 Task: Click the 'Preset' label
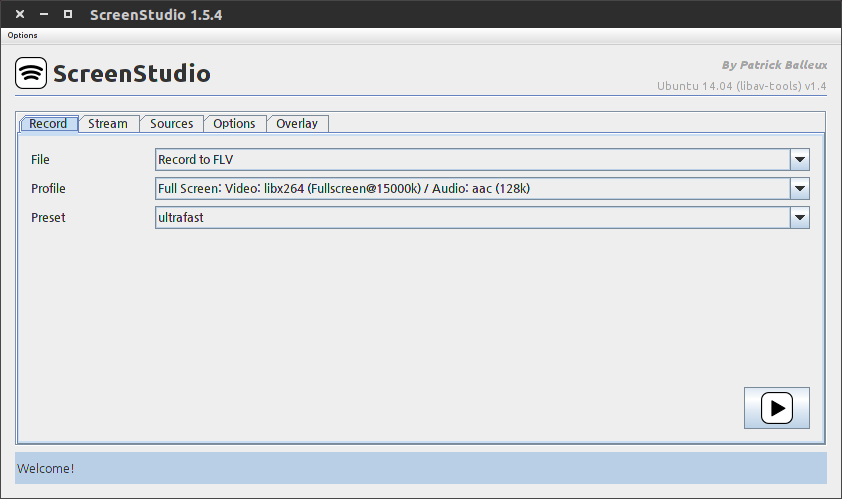click(48, 218)
